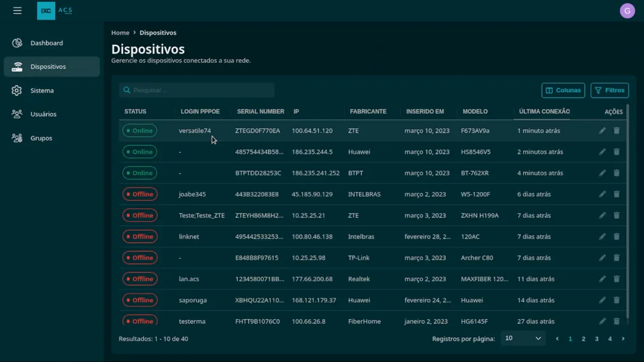Open Usuários in the sidebar
This screenshot has height=362, width=644.
52,114
